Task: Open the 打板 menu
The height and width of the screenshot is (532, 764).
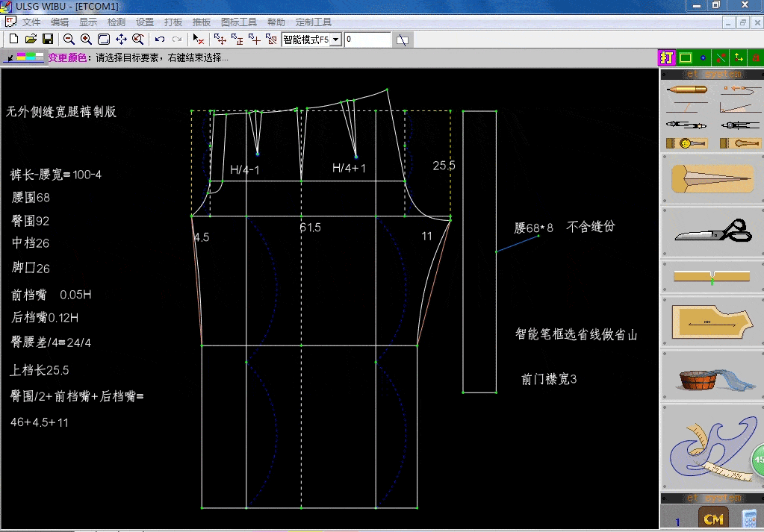Action: [173, 22]
